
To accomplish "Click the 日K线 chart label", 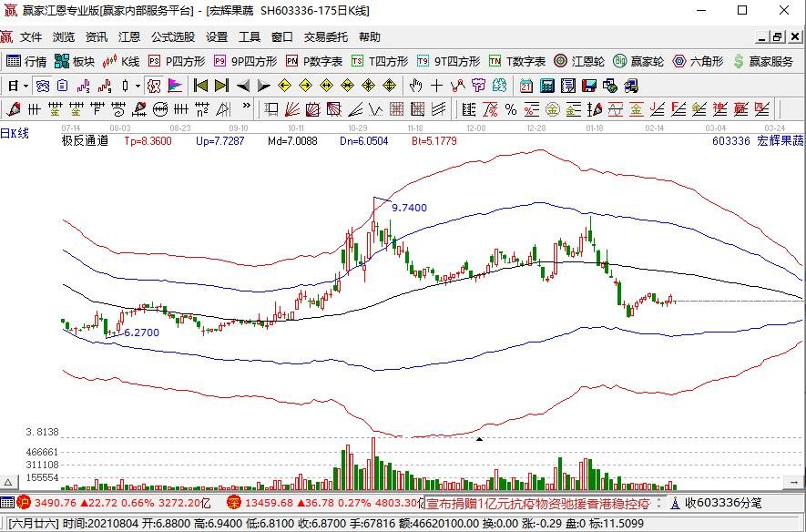I will (x=15, y=134).
